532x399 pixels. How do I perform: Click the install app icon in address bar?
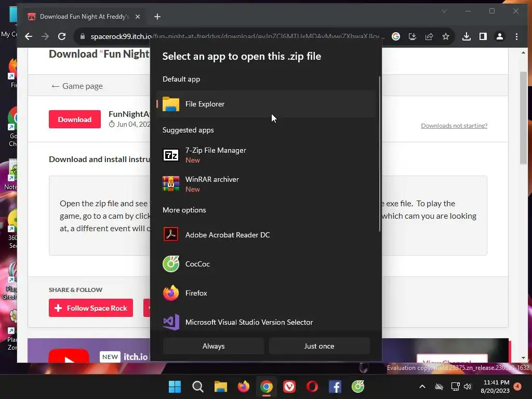click(x=412, y=37)
